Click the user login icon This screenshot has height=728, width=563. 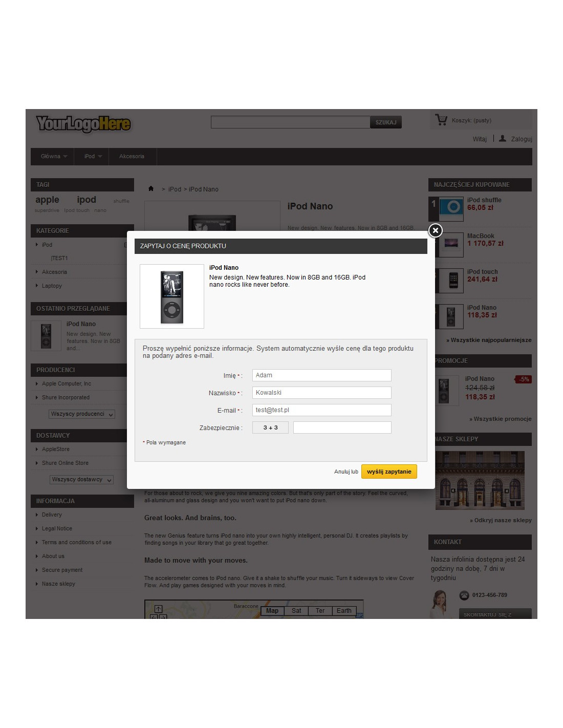503,138
